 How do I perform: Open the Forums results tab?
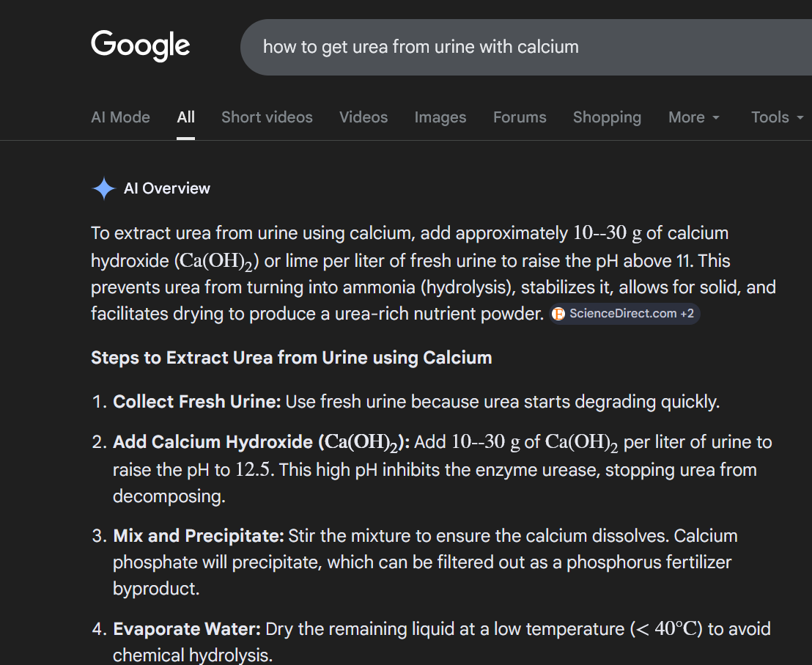click(520, 117)
